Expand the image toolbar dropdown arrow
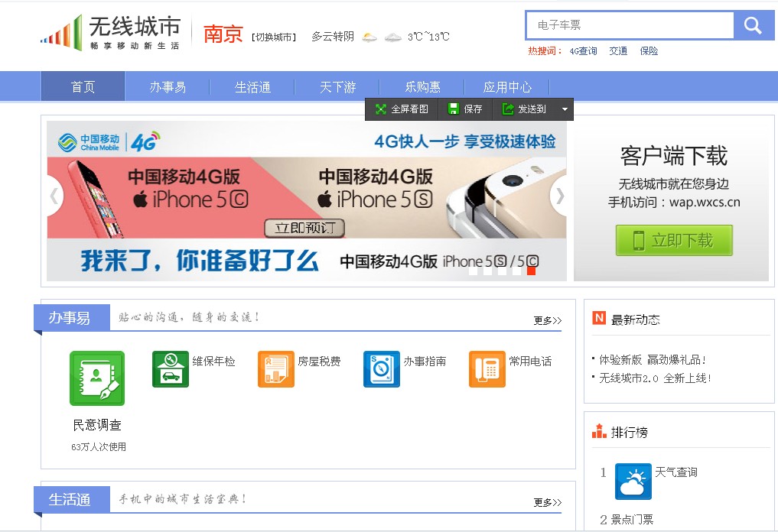The height and width of the screenshot is (532, 778). click(565, 109)
